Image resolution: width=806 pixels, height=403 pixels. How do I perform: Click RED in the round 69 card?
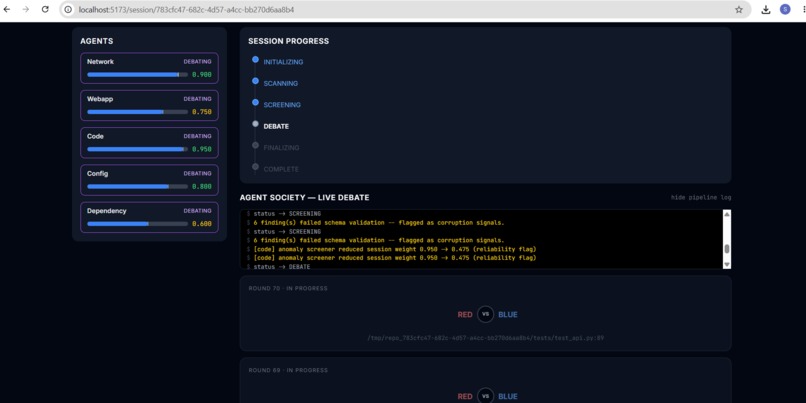(x=465, y=396)
